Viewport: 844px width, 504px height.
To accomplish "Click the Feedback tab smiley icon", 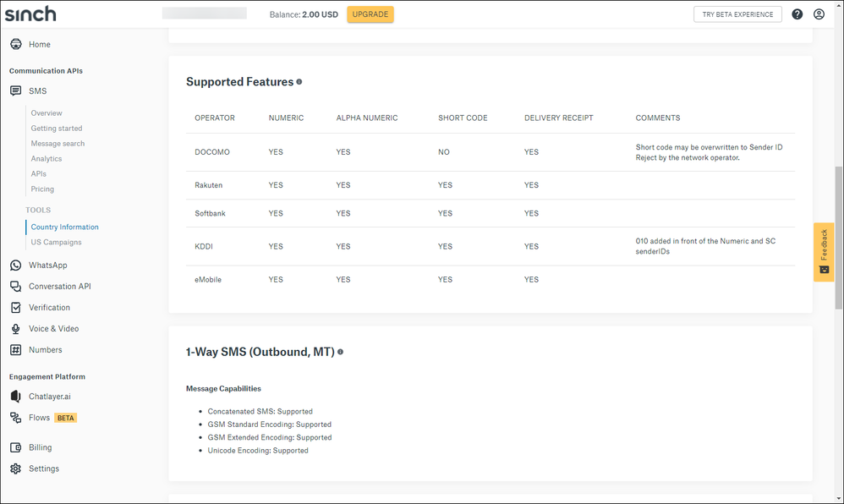I will point(824,270).
